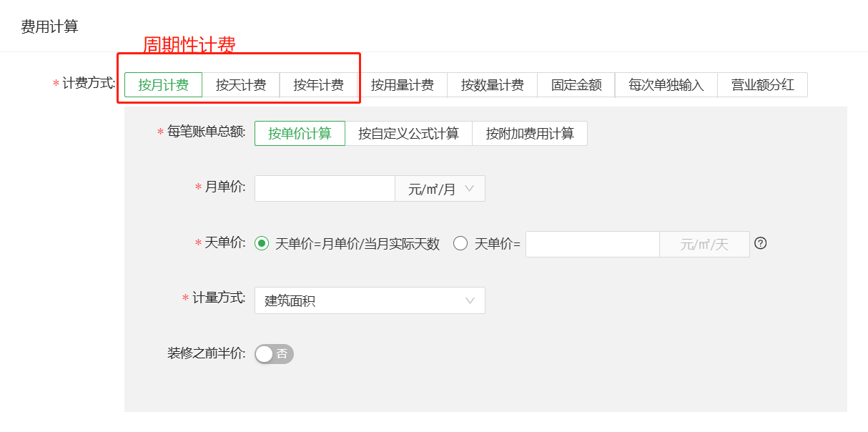Click the custom 天单价 value input box
Viewport: 868px width, 432px height.
(x=592, y=243)
